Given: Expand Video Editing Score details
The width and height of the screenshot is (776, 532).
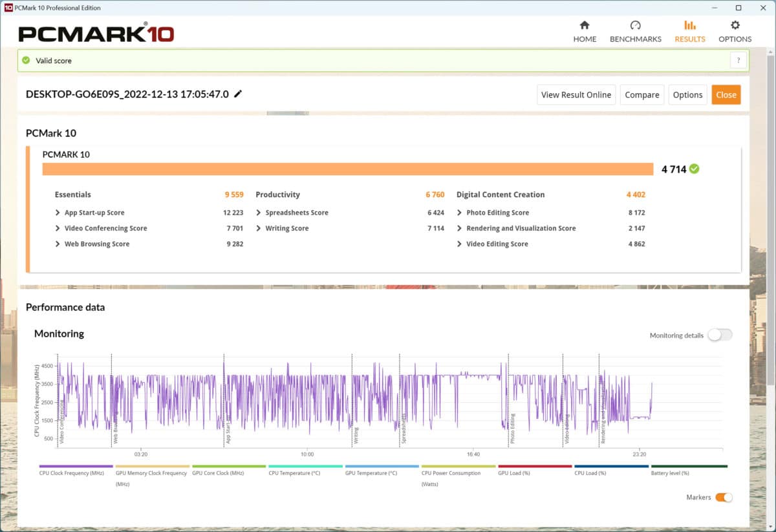Looking at the screenshot, I should tap(460, 244).
